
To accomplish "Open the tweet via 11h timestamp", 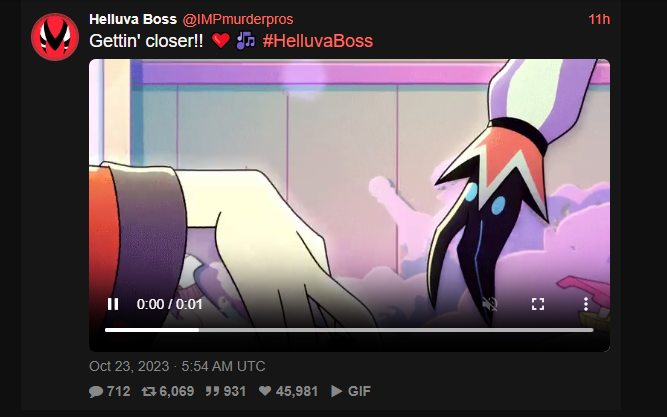I will tap(599, 19).
